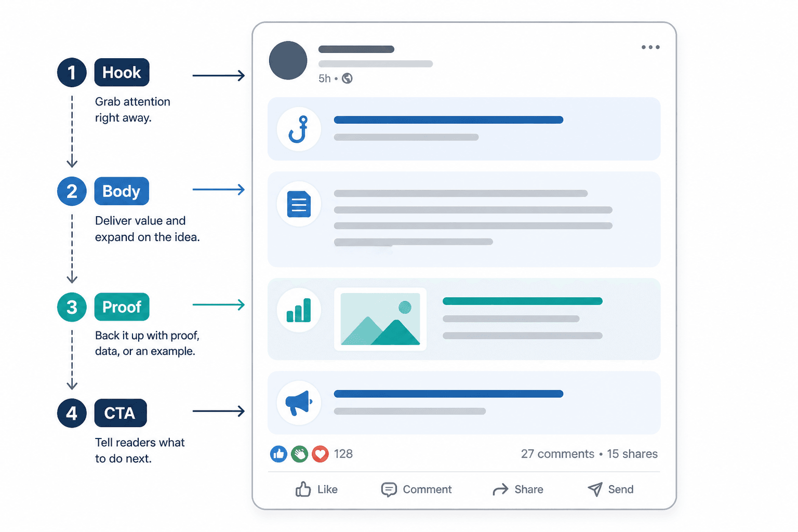Click the megaphone icon

[299, 403]
